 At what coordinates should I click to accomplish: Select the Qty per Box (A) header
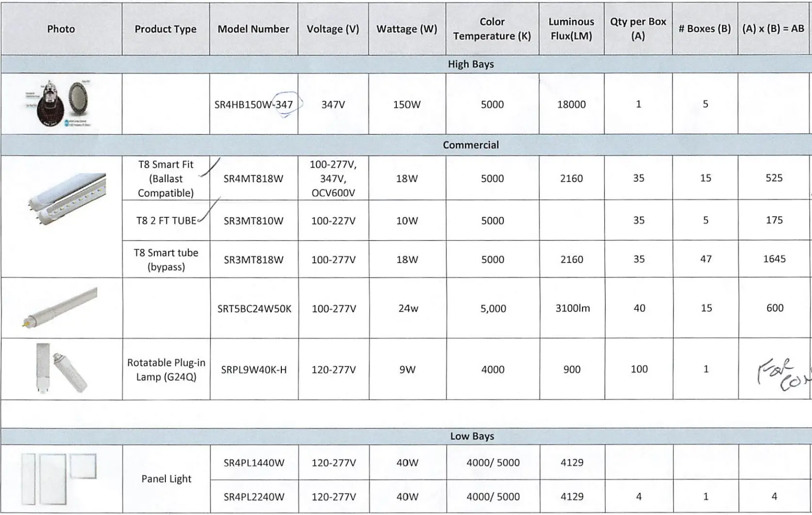coord(638,29)
